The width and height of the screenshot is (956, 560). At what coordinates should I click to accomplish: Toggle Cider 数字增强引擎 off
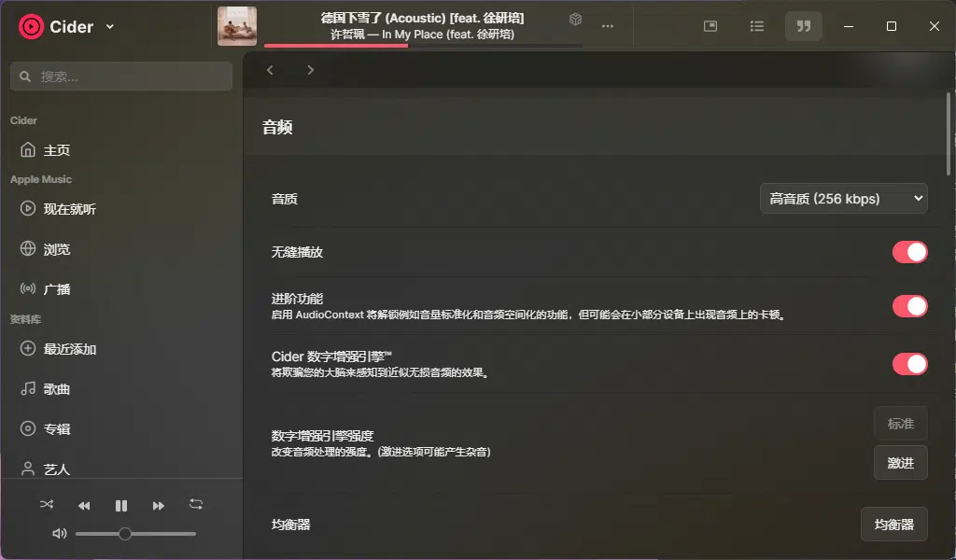click(909, 364)
